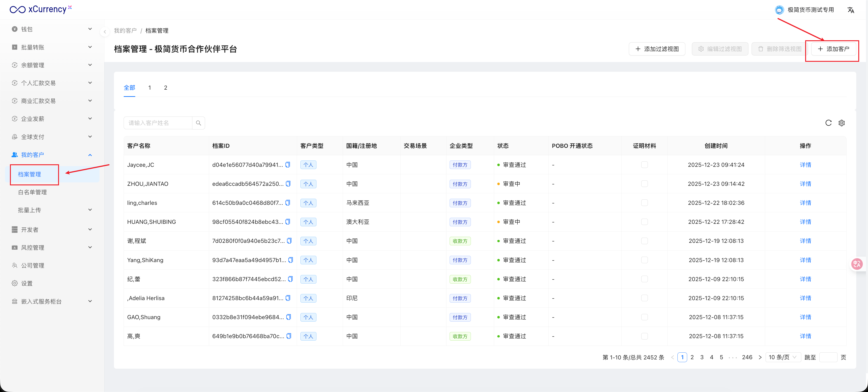Go to page 3 in pagination
This screenshot has height=392, width=868.
[x=702, y=357]
